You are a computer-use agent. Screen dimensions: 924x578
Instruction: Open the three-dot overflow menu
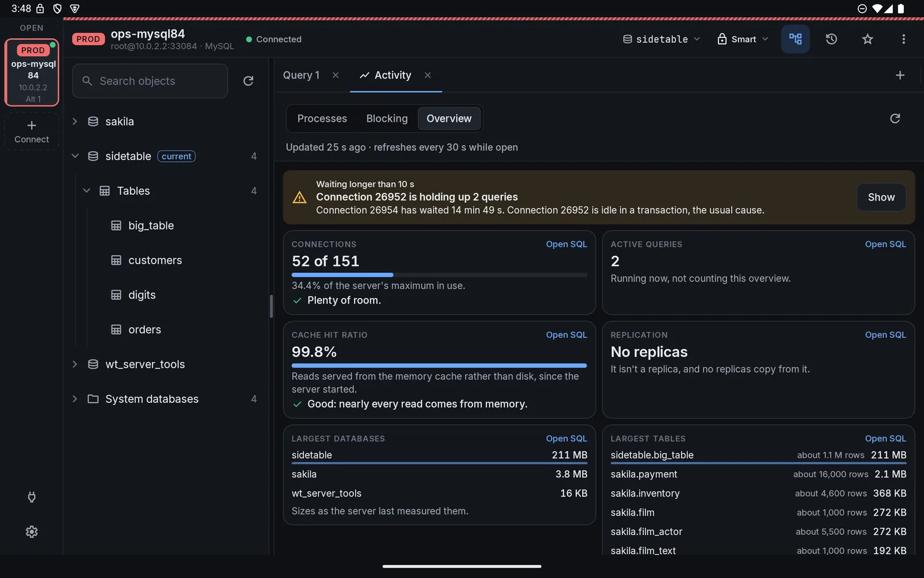click(904, 39)
